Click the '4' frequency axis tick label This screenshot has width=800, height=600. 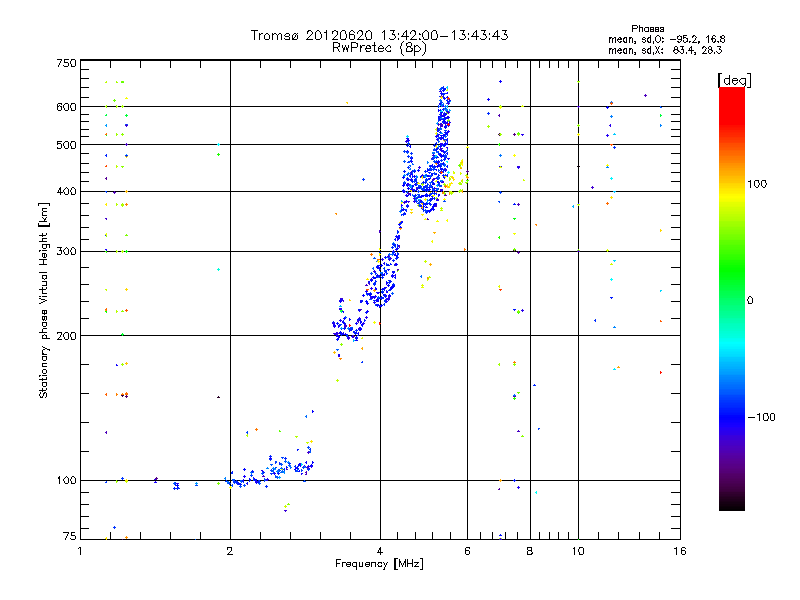(380, 551)
